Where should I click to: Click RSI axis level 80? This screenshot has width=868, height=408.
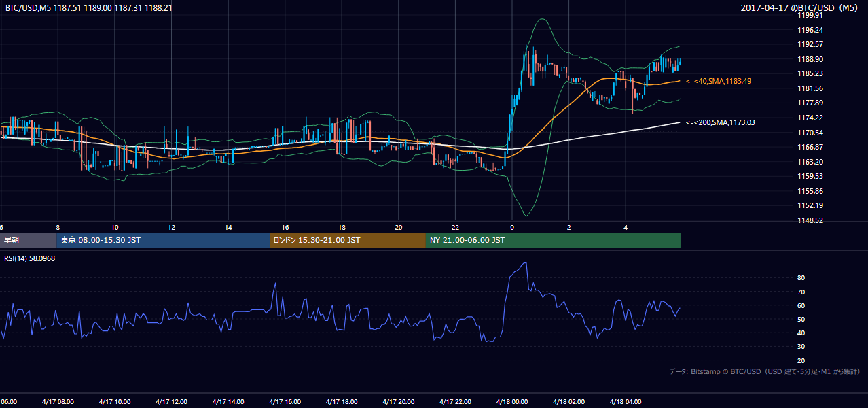coord(801,278)
